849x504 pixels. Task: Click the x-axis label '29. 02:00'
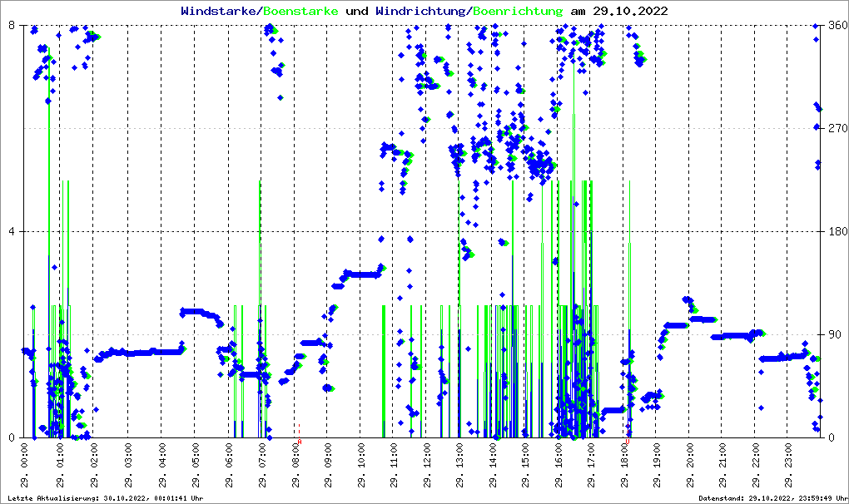(94, 465)
